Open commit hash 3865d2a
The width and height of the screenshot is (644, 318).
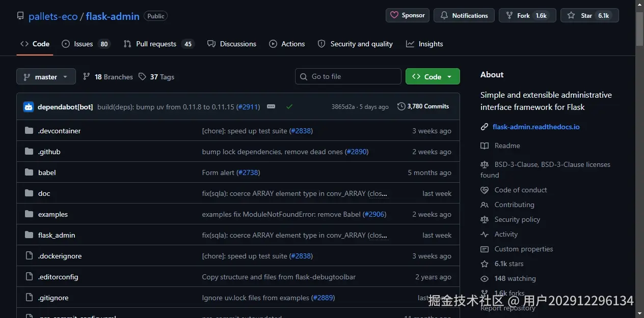(x=344, y=107)
